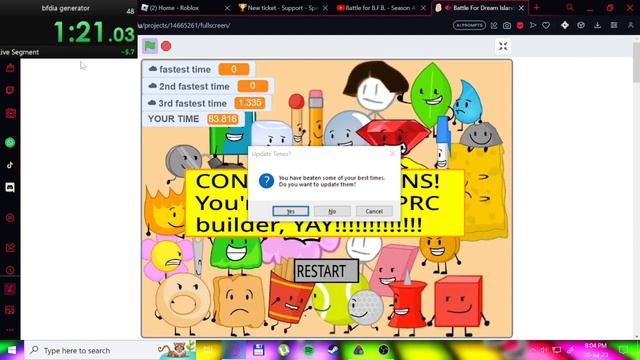The image size is (640, 360).
Task: Click Cancel in the Update Times dialog
Action: 374,211
